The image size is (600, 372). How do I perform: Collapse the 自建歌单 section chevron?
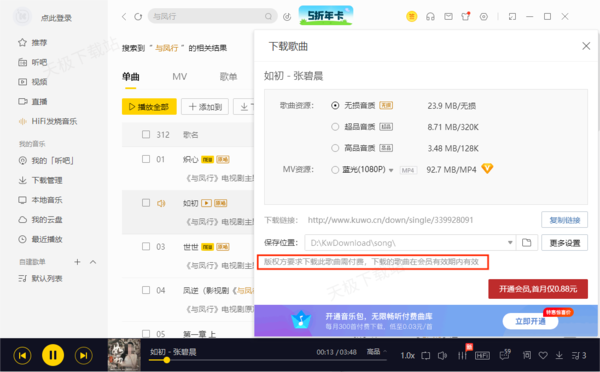pyautogui.click(x=93, y=262)
